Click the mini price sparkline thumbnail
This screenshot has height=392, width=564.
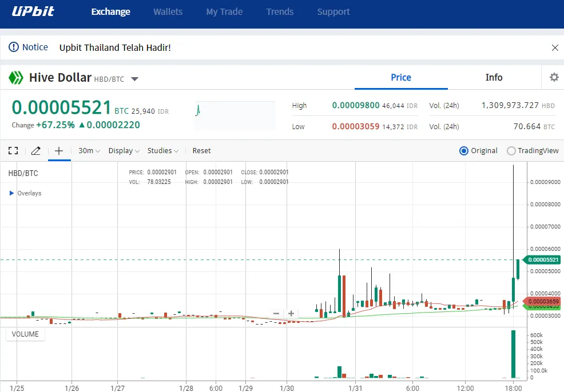point(235,115)
